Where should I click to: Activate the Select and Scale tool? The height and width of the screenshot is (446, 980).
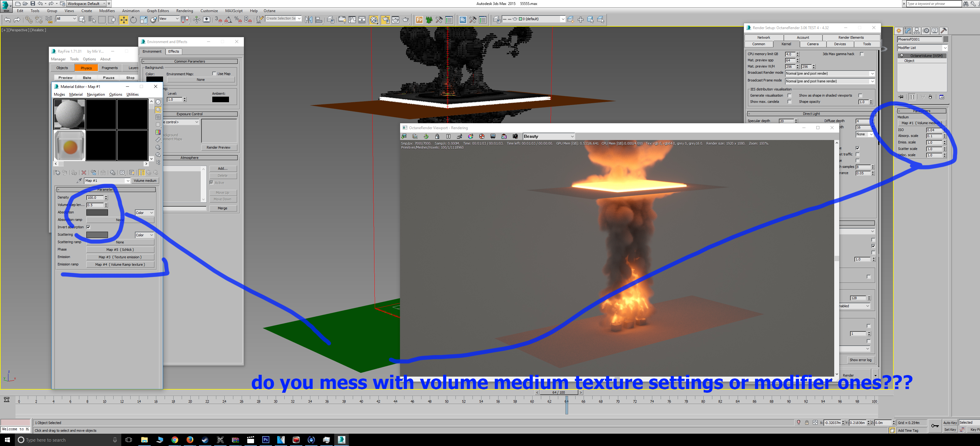143,20
